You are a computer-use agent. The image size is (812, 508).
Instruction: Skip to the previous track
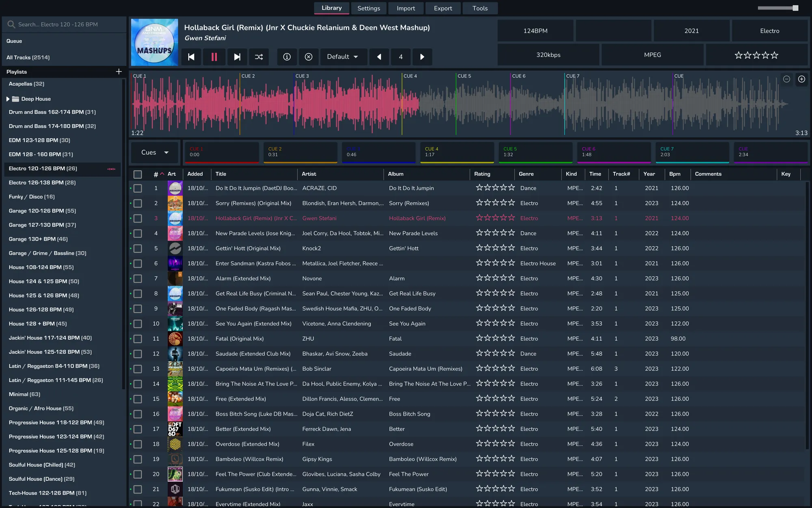191,57
